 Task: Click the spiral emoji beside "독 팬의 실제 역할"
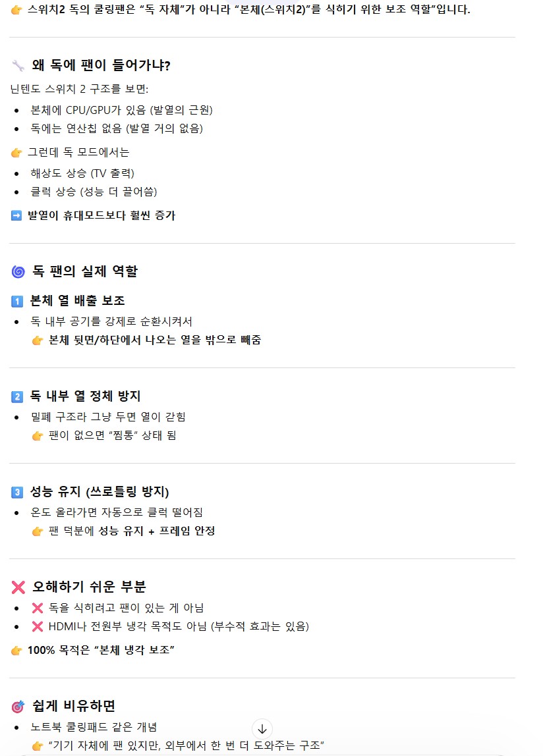18,271
